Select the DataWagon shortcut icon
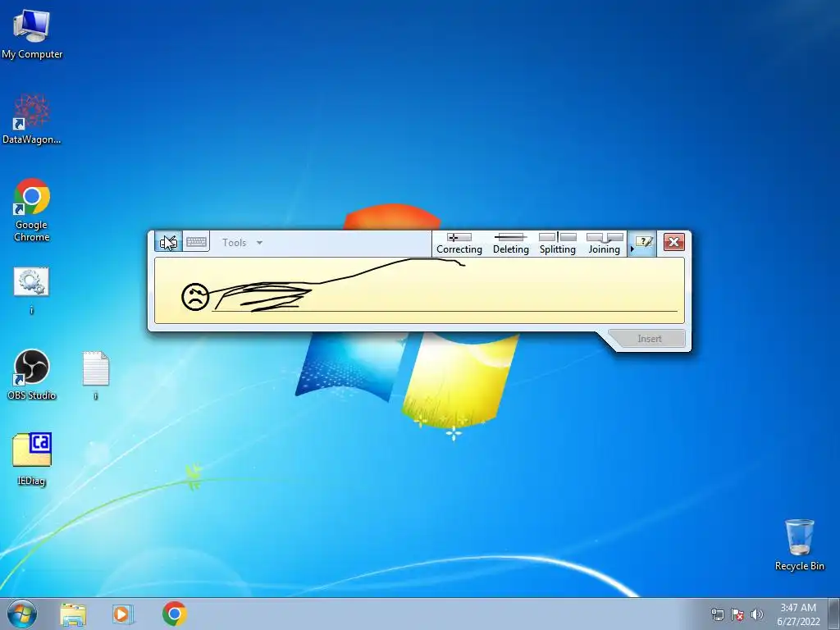 [x=32, y=119]
